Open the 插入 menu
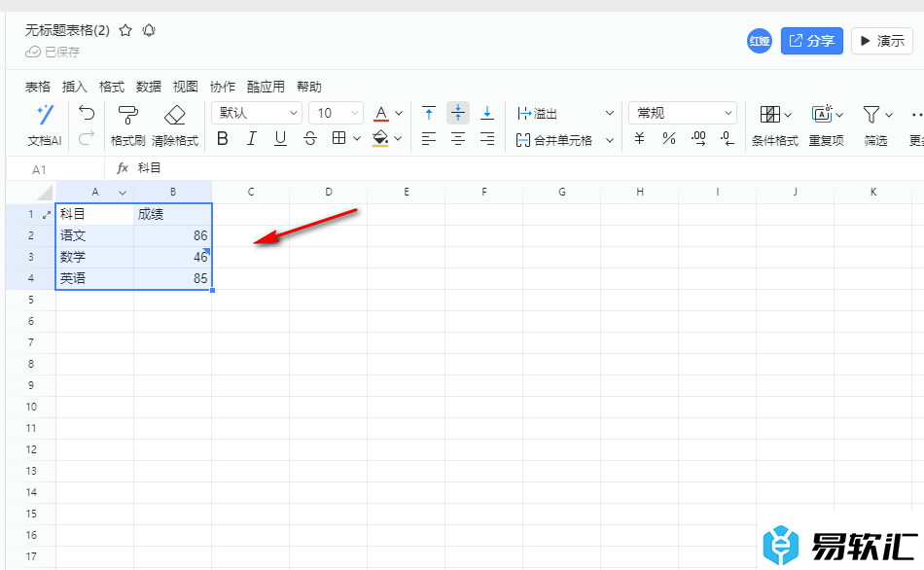924x570 pixels. 74,87
